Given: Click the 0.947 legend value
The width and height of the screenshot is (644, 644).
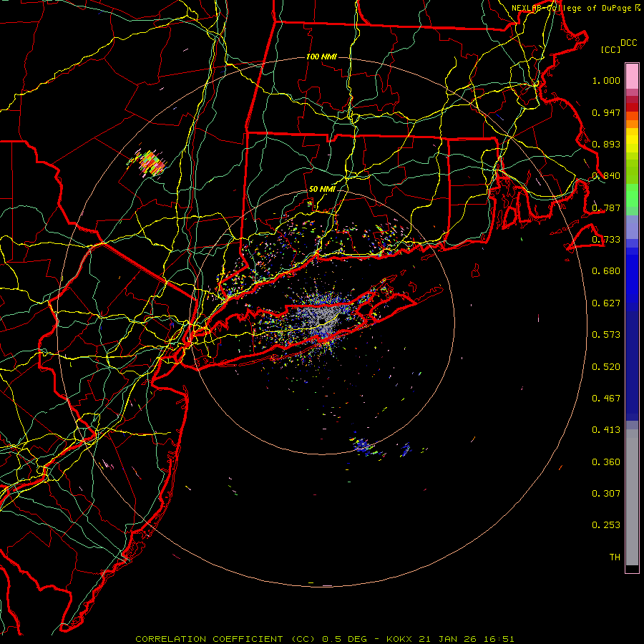Looking at the screenshot, I should point(606,112).
